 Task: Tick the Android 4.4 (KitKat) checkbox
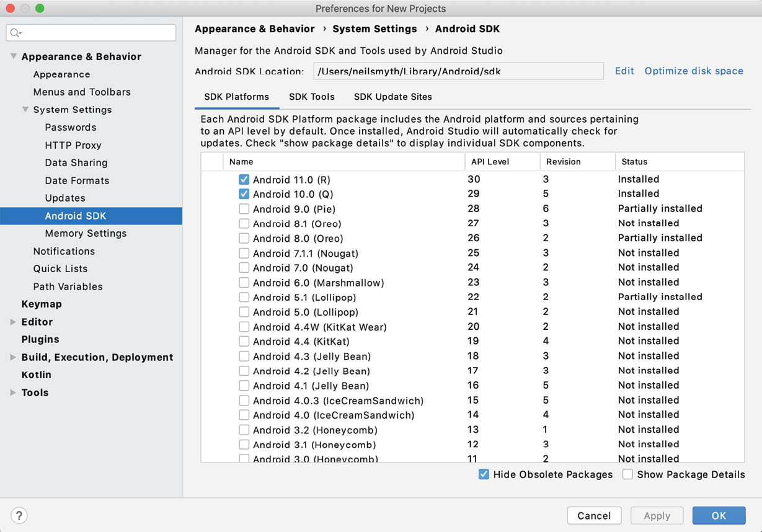[x=244, y=342]
